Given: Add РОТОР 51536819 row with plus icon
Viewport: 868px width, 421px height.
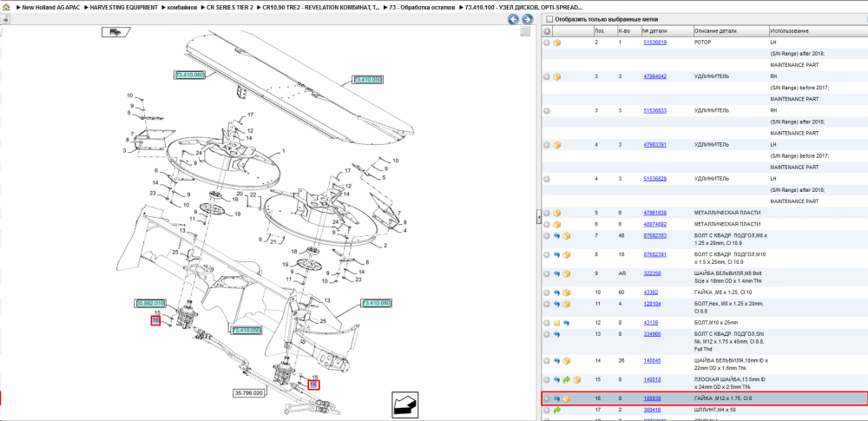Looking at the screenshot, I should (x=547, y=43).
